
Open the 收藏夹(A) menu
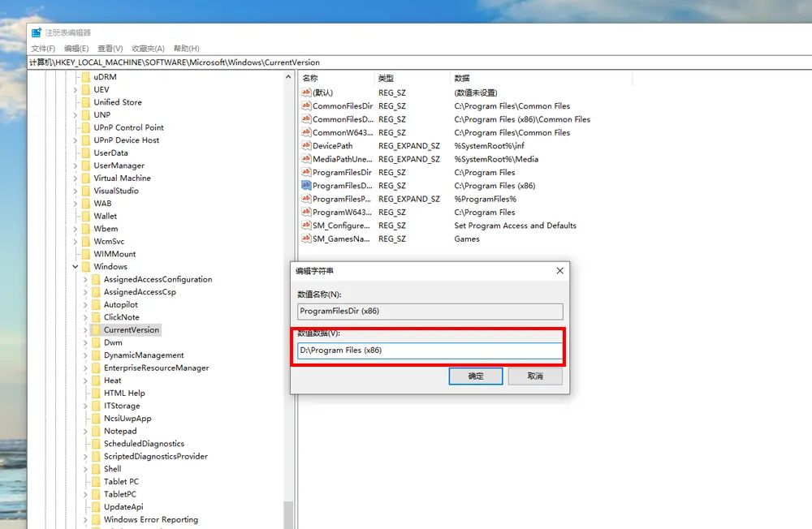(x=148, y=49)
